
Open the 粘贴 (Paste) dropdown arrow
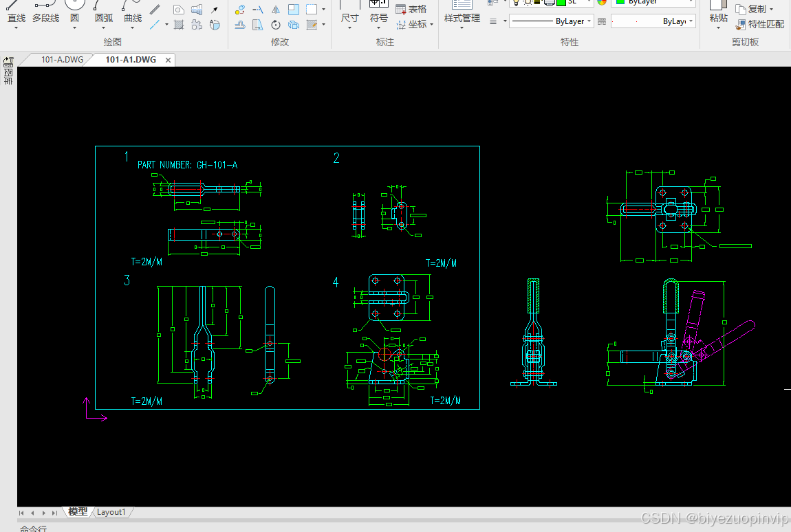718,28
